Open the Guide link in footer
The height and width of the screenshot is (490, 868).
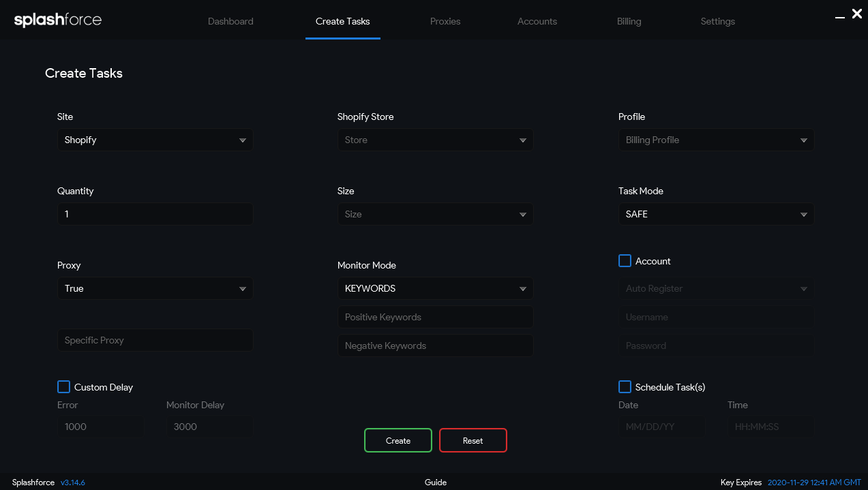point(436,483)
